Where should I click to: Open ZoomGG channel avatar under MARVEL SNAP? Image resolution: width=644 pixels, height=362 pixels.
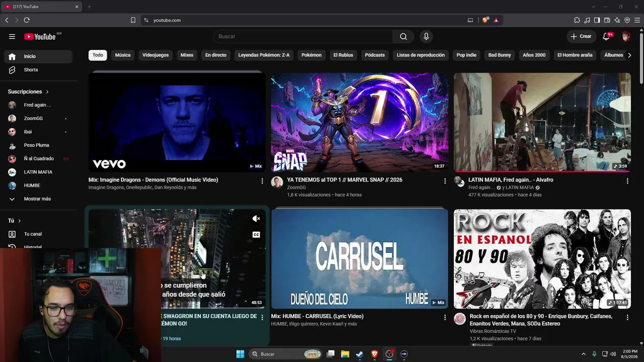click(277, 182)
